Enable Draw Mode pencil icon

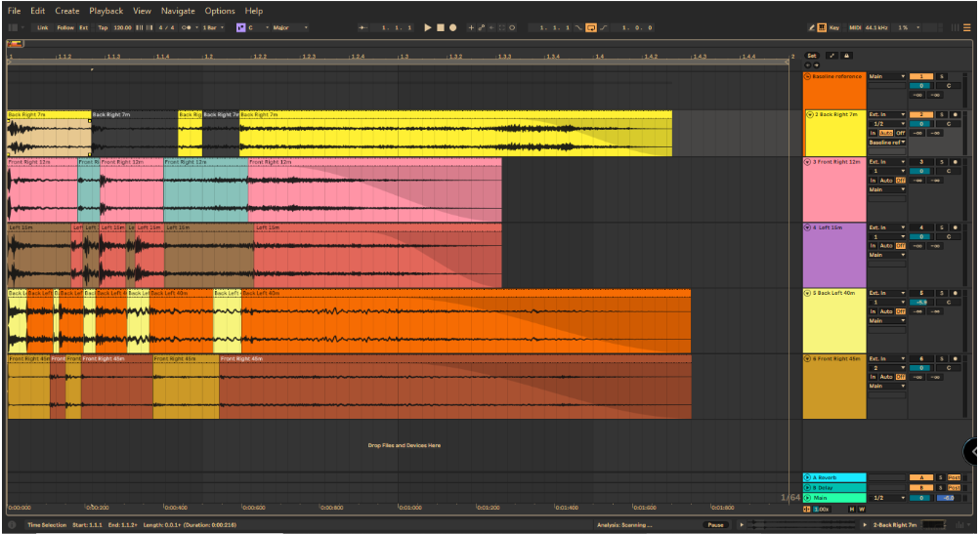[x=811, y=27]
